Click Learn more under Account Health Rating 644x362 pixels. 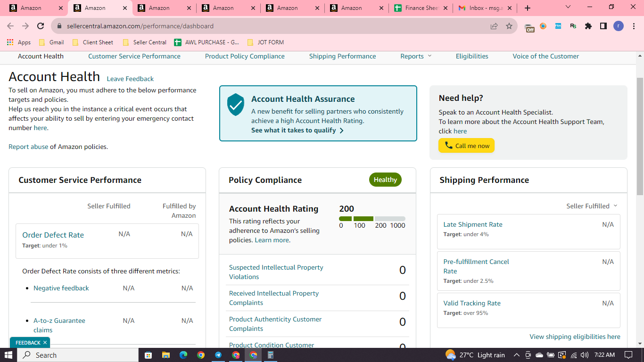(272, 240)
